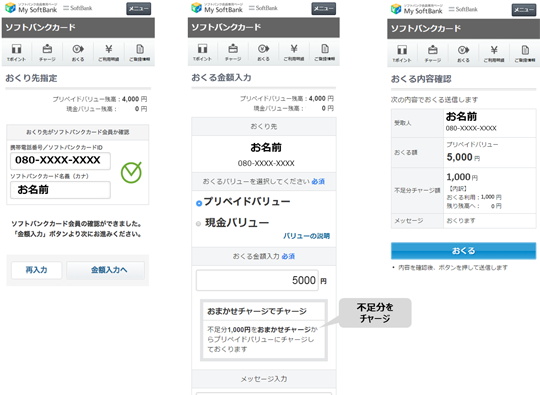
Task: Focus the ソフトバンクカード名義 name field
Action: click(x=60, y=190)
